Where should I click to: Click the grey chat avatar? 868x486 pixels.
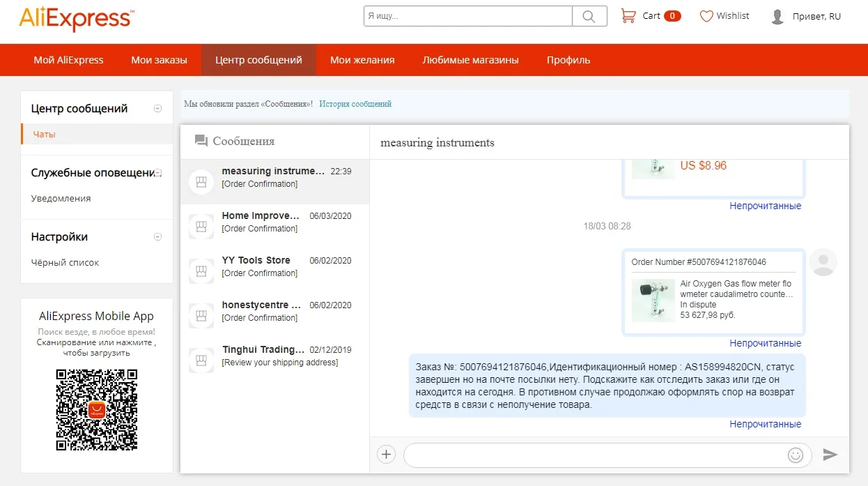(x=823, y=262)
